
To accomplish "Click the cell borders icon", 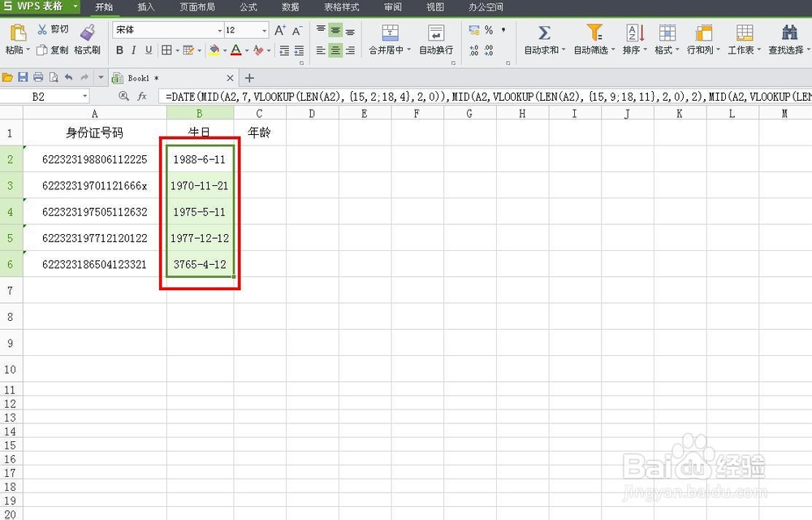I will coord(166,50).
